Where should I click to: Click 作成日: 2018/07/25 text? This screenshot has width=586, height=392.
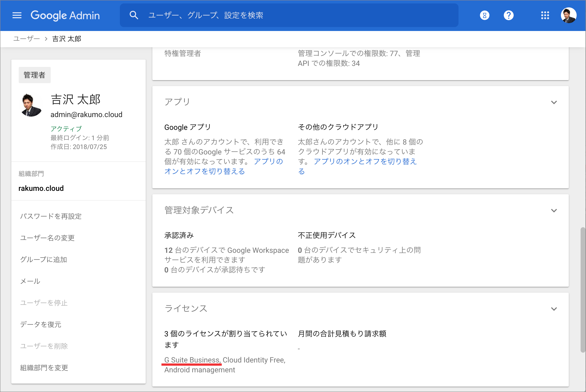click(79, 147)
